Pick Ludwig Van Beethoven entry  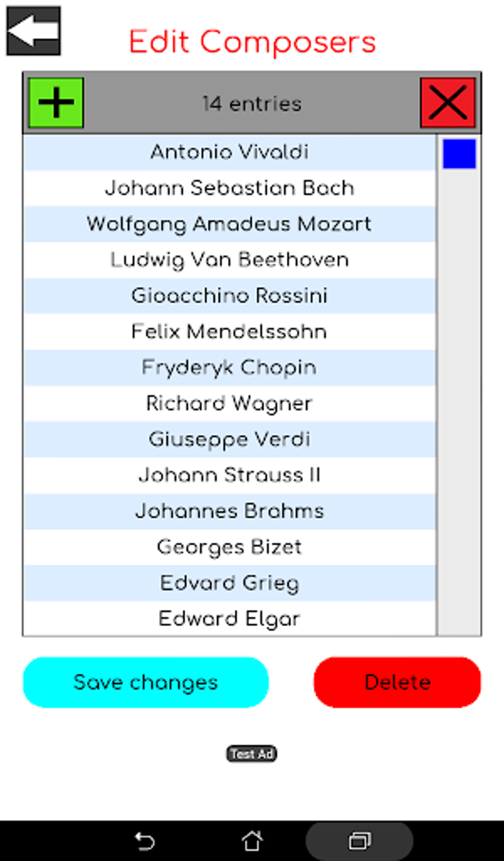pos(230,260)
